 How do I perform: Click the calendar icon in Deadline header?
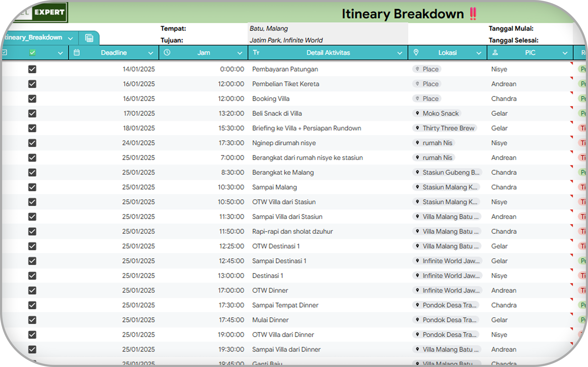pos(77,53)
